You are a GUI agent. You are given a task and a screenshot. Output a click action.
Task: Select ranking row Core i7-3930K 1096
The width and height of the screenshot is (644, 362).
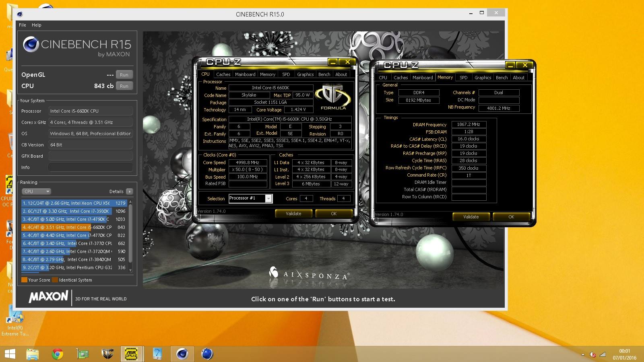click(x=74, y=211)
